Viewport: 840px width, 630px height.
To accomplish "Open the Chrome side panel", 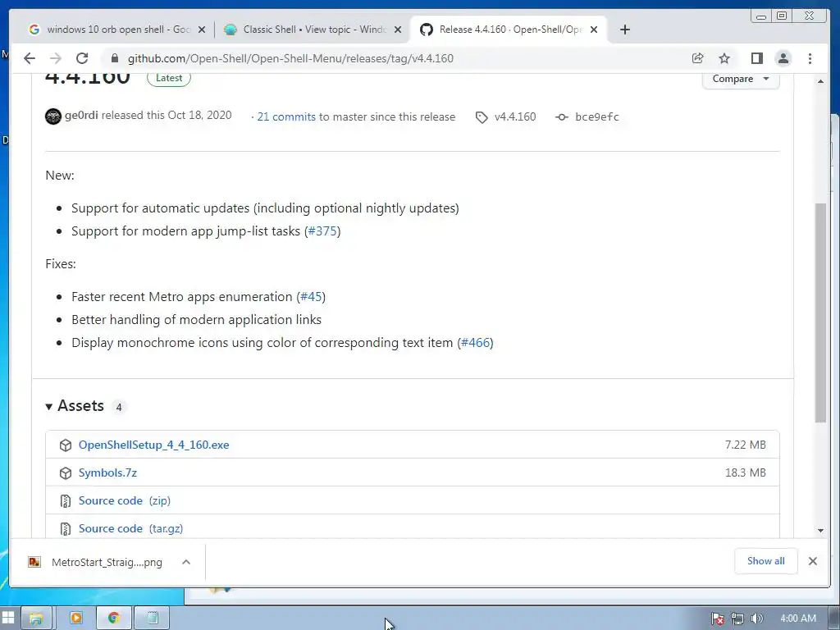I will click(x=756, y=58).
